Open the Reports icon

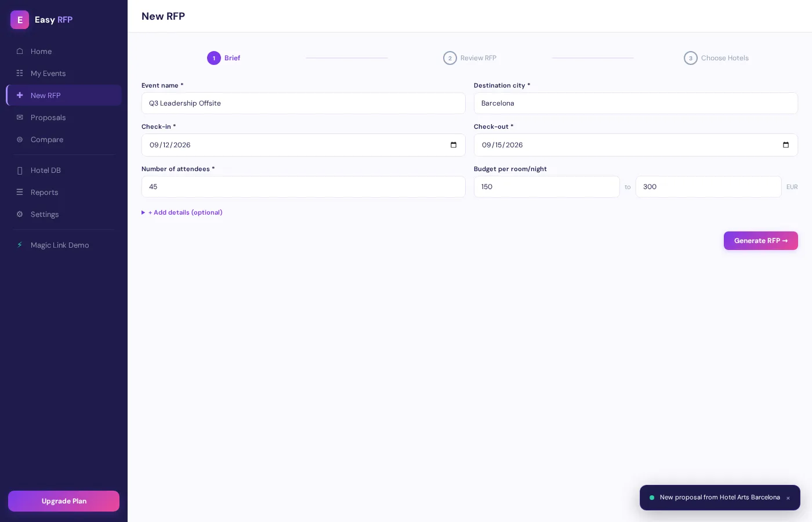coord(20,192)
